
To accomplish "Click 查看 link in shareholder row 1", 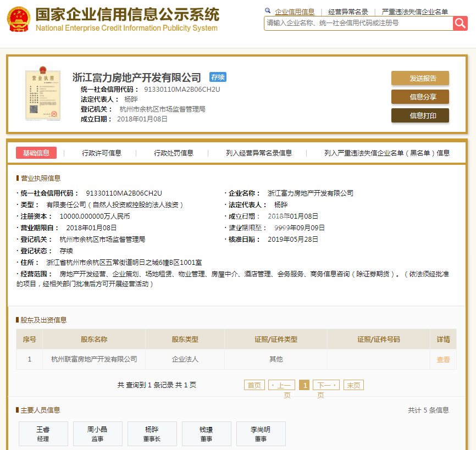I will [x=443, y=359].
